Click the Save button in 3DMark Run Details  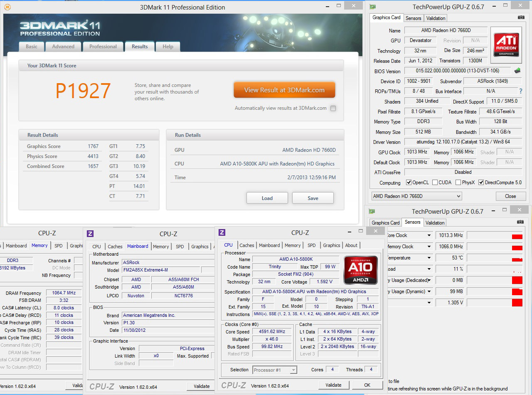click(x=313, y=198)
